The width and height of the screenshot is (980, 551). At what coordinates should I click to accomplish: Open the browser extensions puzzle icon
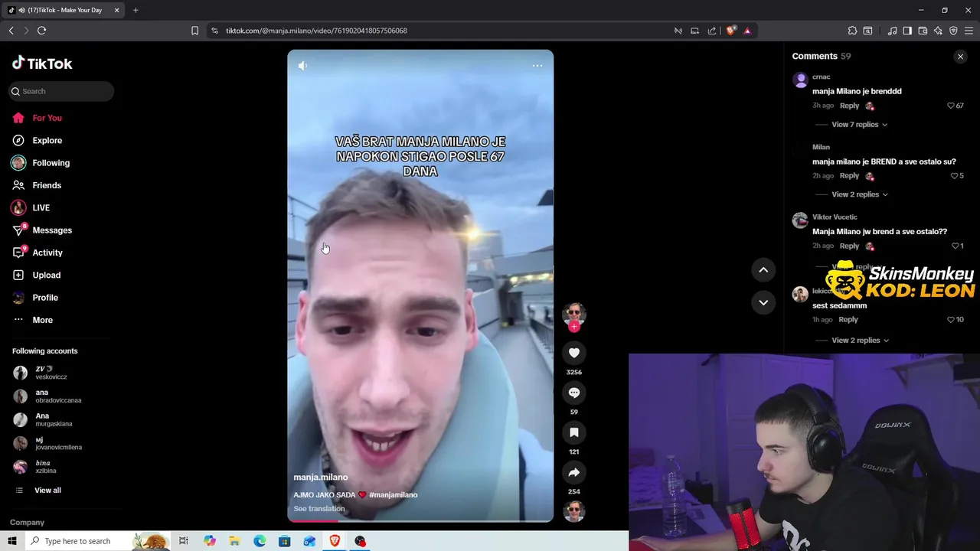point(852,31)
